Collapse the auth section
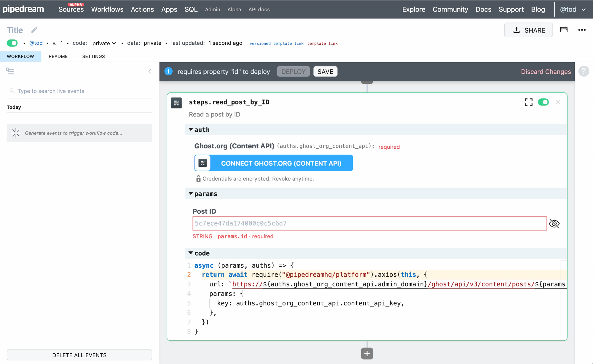The height and width of the screenshot is (364, 593). click(191, 130)
